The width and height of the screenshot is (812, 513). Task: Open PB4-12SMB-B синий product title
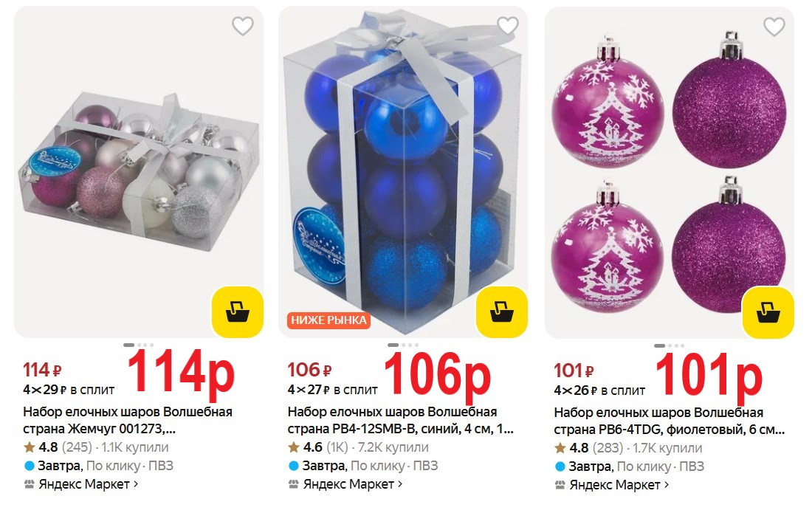(x=400, y=420)
